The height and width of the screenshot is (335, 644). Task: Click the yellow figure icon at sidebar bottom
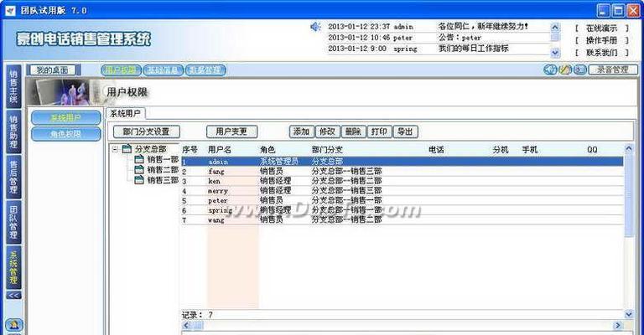14,325
